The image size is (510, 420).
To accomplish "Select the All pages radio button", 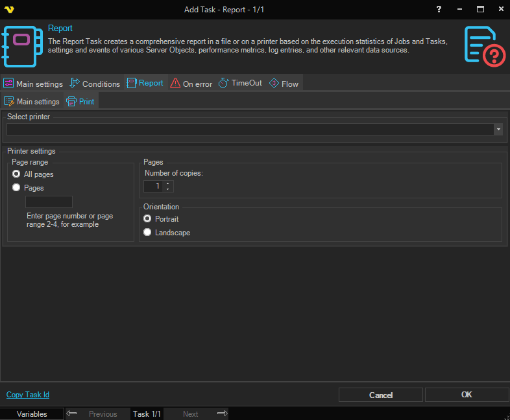I will coord(17,174).
